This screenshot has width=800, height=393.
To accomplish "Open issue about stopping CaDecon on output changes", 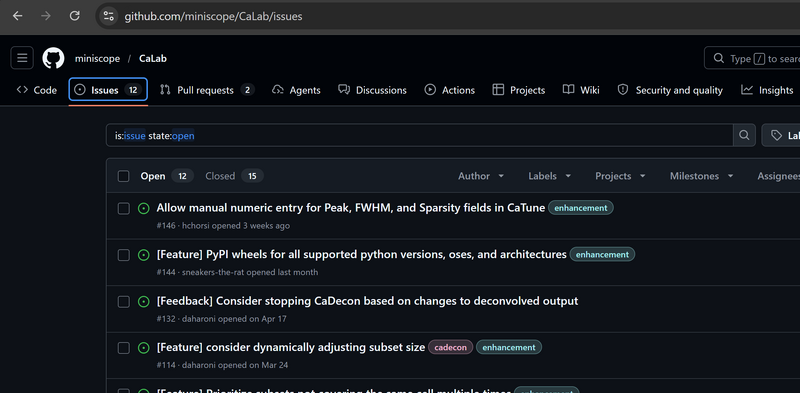I will pyautogui.click(x=367, y=301).
